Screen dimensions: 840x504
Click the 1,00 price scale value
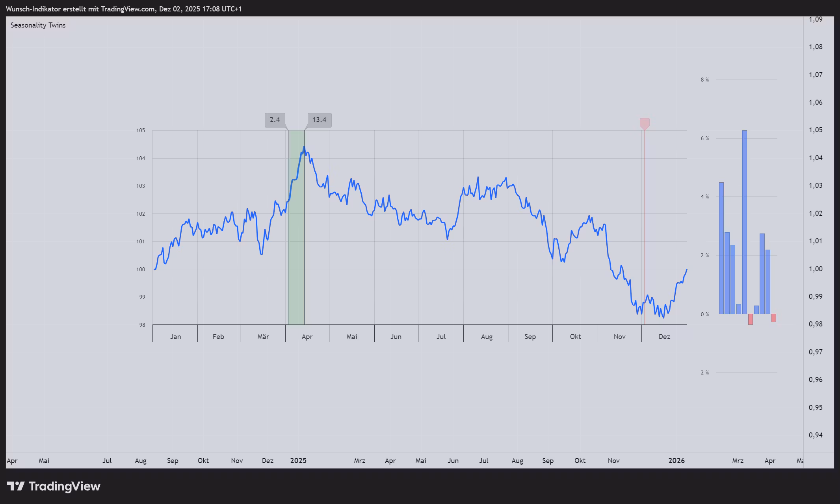coord(816,269)
